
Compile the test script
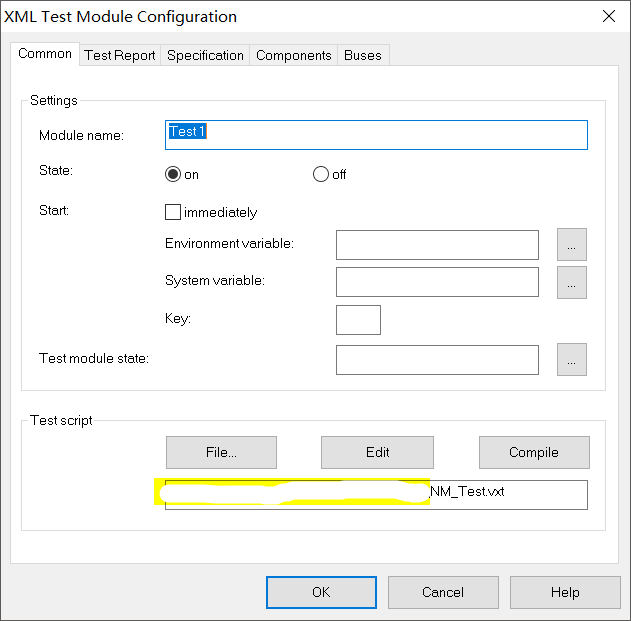[x=534, y=452]
